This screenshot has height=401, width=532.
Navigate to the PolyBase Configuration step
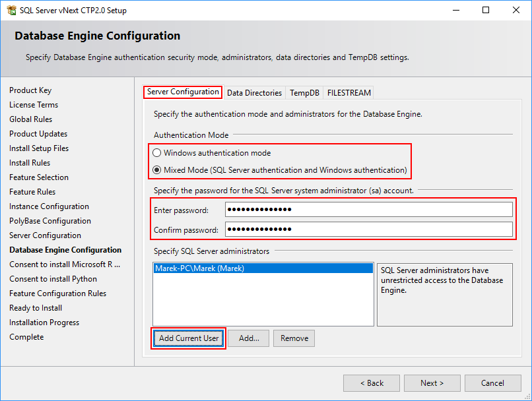[x=50, y=220]
